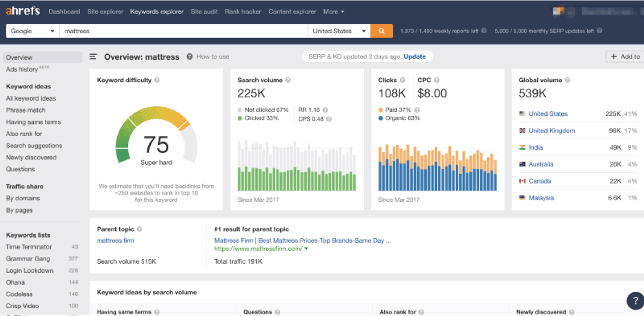Go to Rank tracker

point(243,12)
